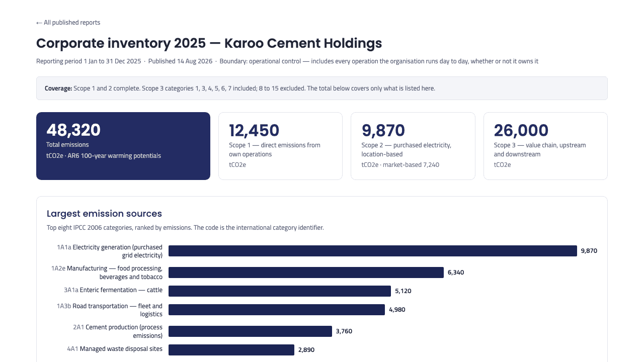Click the 5,120 bar value

[403, 291]
